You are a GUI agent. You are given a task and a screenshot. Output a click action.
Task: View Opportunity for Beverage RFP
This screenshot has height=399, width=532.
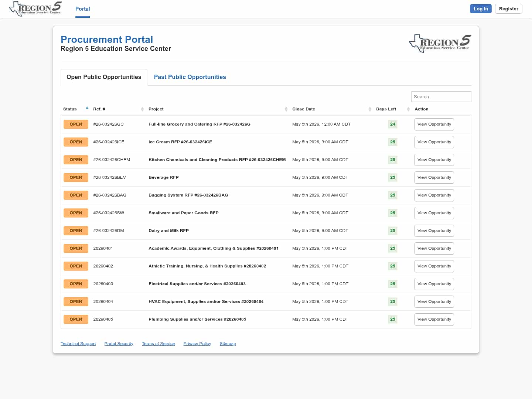point(434,178)
